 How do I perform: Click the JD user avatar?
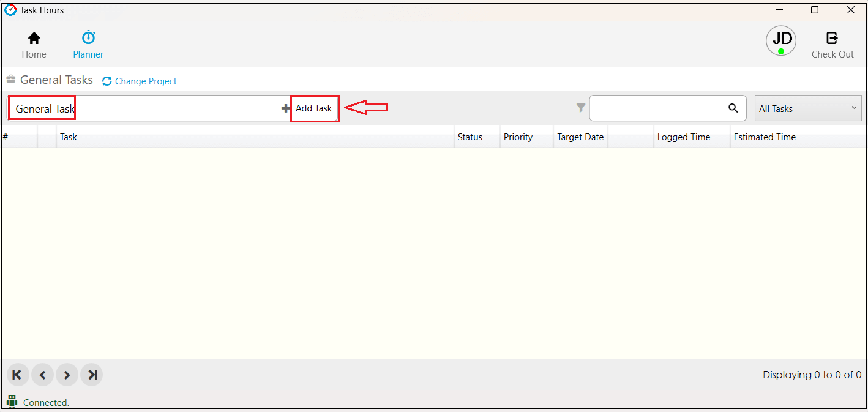781,42
